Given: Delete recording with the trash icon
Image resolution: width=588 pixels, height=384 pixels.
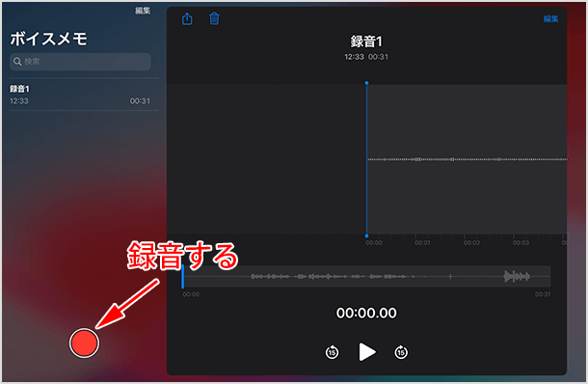Looking at the screenshot, I should pyautogui.click(x=214, y=18).
